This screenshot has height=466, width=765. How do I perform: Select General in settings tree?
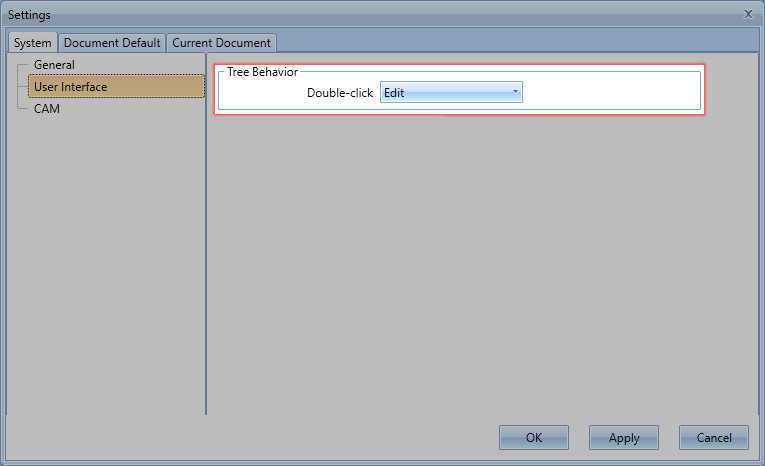(54, 65)
